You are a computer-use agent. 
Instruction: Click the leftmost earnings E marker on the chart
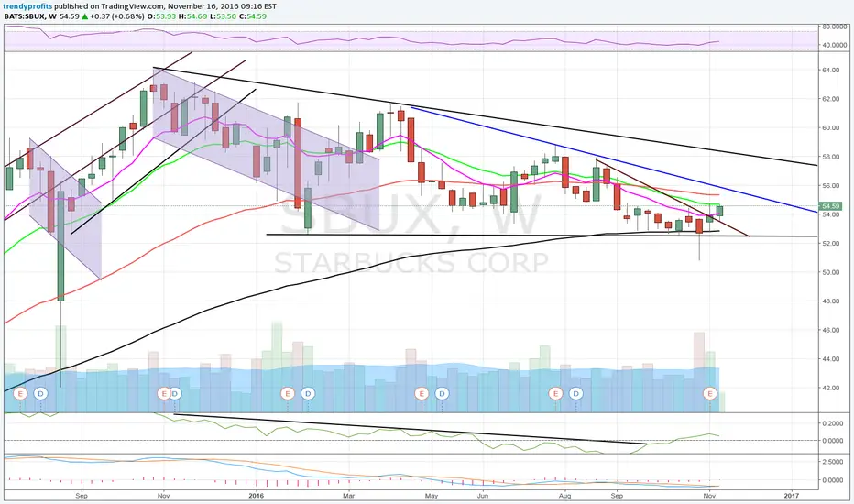[20, 393]
